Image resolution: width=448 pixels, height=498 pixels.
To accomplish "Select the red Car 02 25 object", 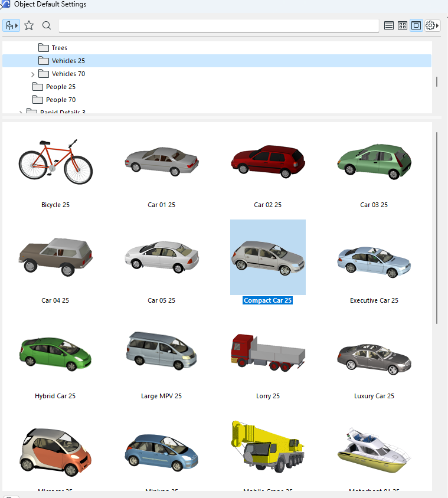I will click(x=268, y=162).
